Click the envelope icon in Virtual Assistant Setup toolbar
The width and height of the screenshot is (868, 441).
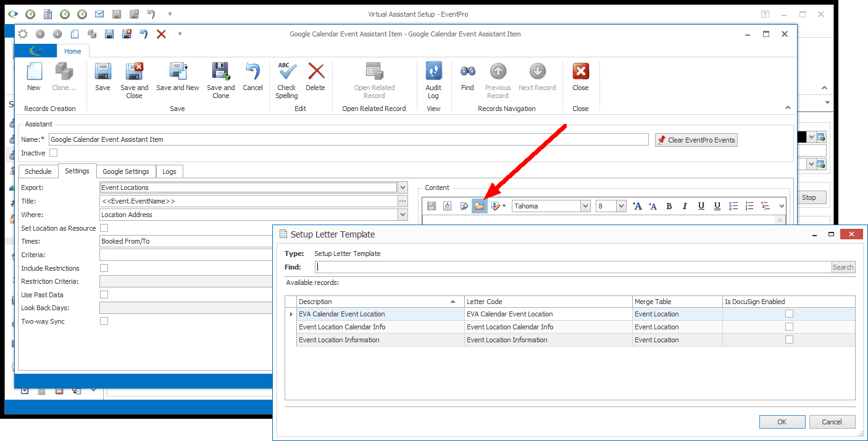pyautogui.click(x=99, y=14)
